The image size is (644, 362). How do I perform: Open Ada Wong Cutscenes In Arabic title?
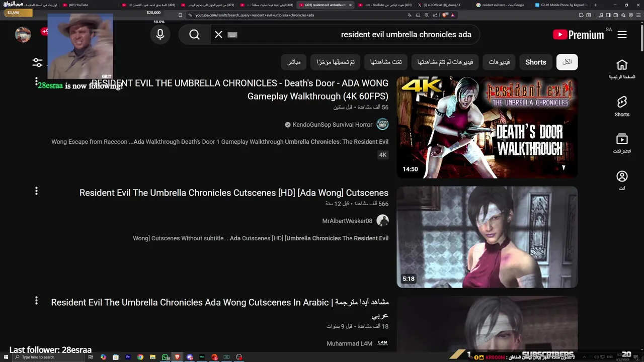click(x=220, y=309)
